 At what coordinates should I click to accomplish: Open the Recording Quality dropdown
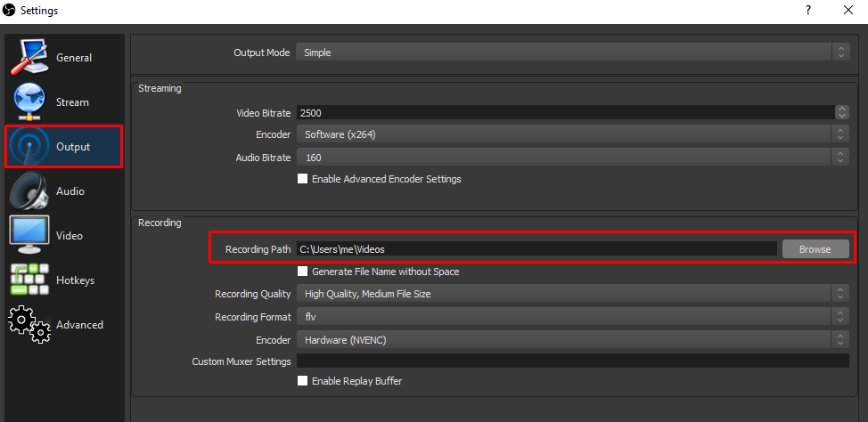coord(572,294)
